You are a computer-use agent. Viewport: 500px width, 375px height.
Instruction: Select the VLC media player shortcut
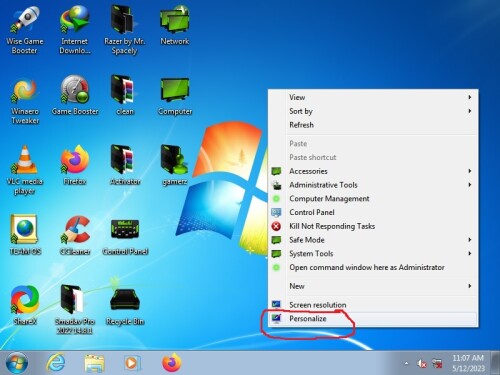[x=25, y=170]
